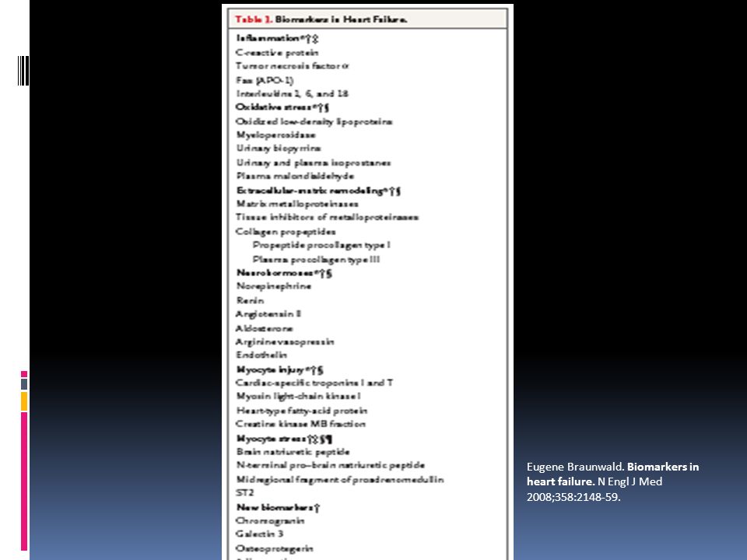Image resolution: width=747 pixels, height=560 pixels.
Task: Click 'Tumor necrosis factor α' entry
Action: click(x=293, y=65)
